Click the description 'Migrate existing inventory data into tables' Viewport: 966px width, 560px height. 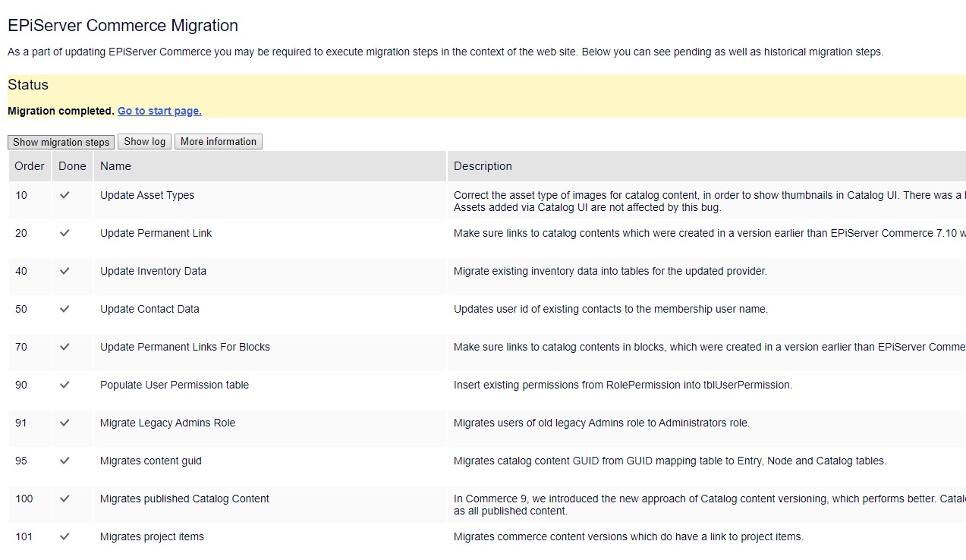coord(610,271)
